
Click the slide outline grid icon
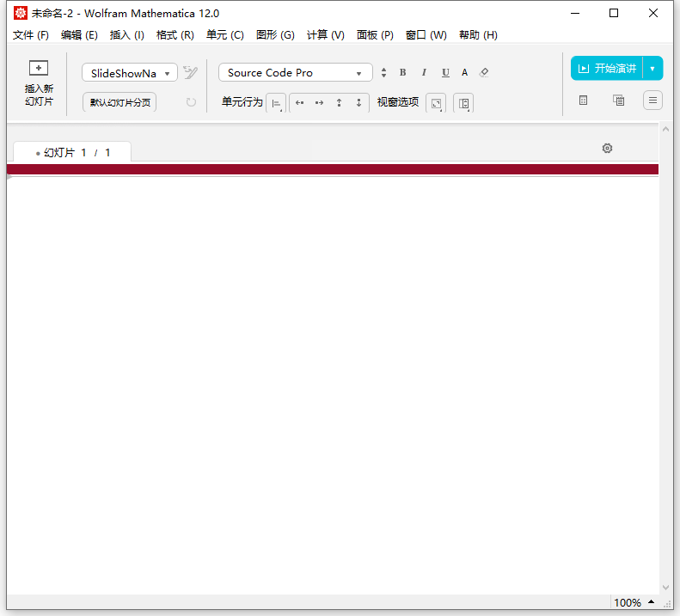pyautogui.click(x=584, y=101)
